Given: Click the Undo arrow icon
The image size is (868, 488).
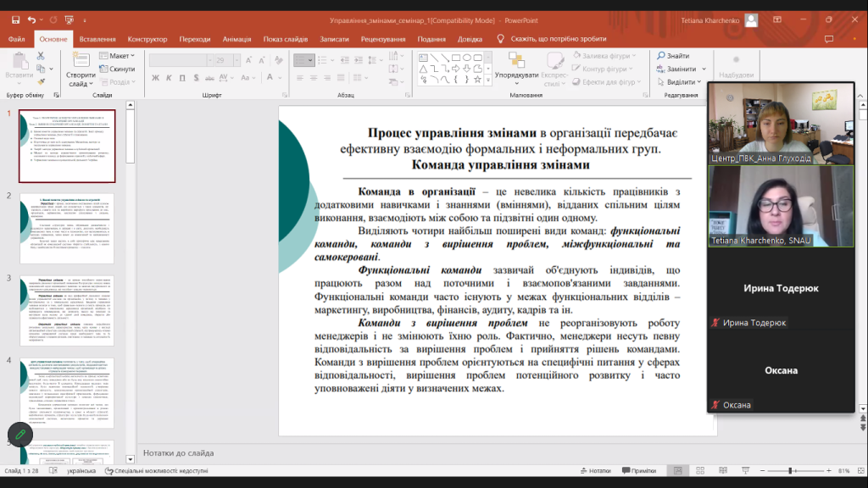Looking at the screenshot, I should (x=32, y=19).
